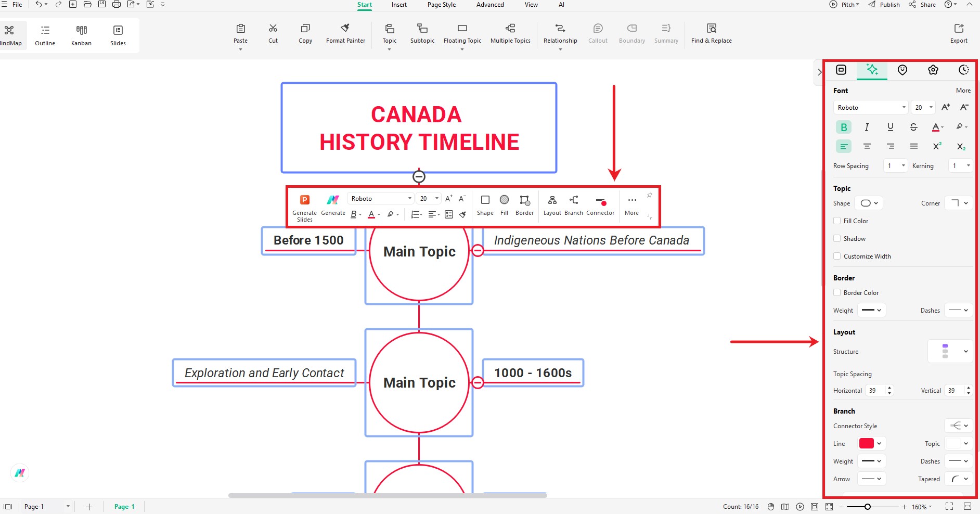Viewport: 980px width, 514px height.
Task: Click the font color A in side panel
Action: pyautogui.click(x=936, y=127)
